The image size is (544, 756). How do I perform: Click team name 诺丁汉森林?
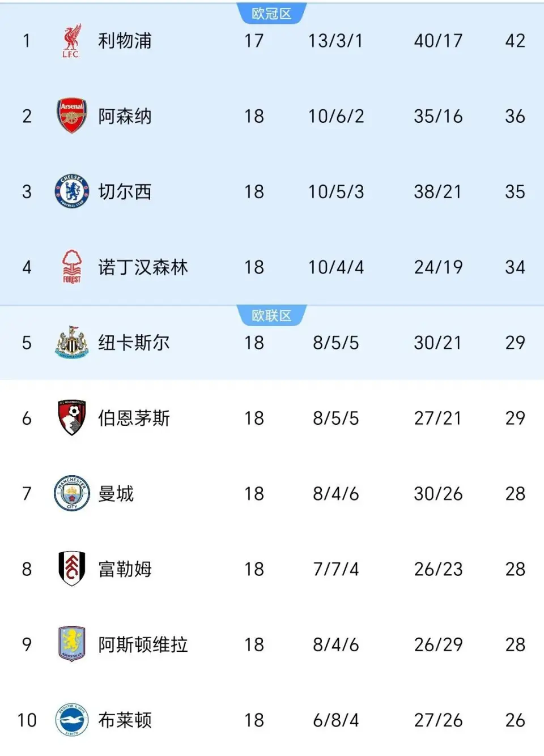(143, 267)
